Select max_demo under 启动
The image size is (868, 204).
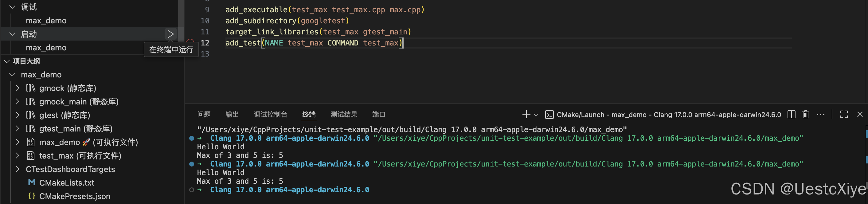click(x=46, y=48)
